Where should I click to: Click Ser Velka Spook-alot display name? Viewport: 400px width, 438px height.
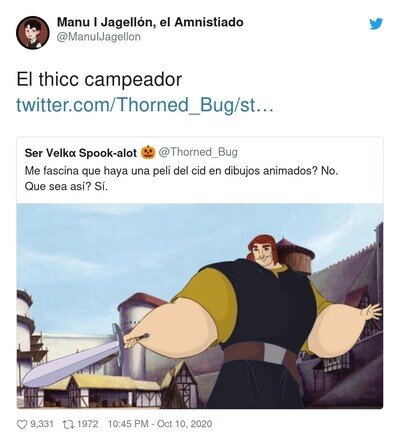tap(81, 153)
